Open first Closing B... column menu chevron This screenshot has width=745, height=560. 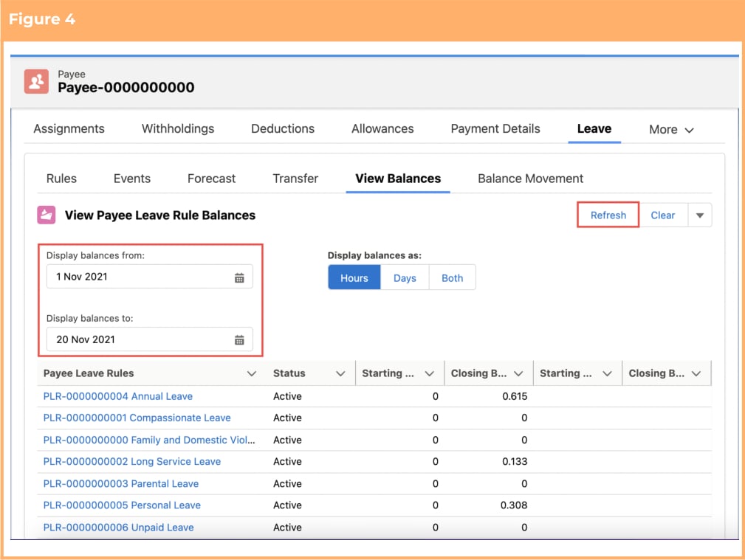[518, 374]
